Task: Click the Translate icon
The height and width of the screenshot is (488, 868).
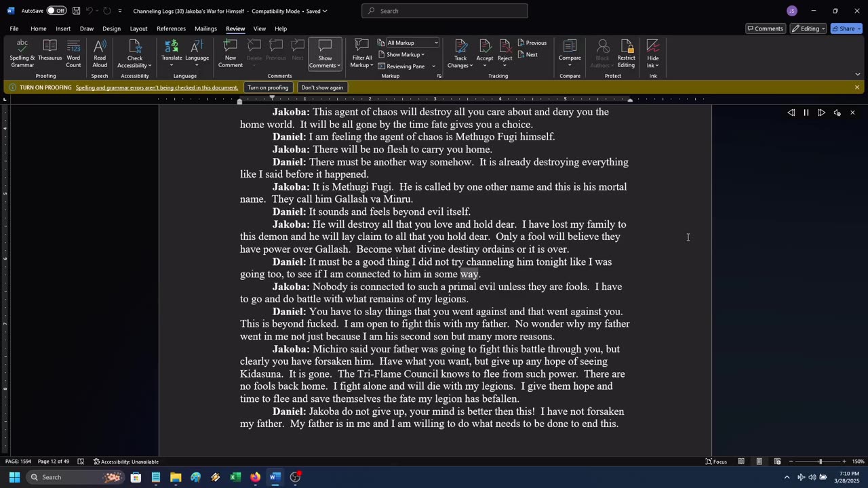Action: (x=172, y=47)
